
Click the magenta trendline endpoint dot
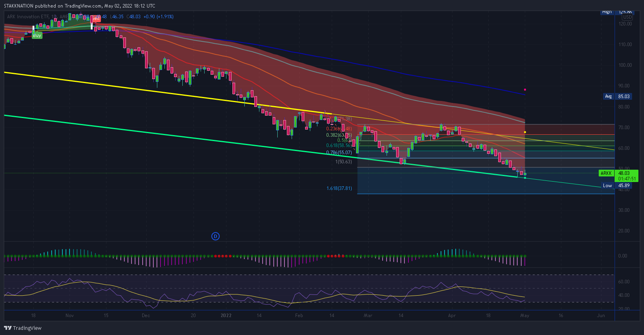[x=525, y=89]
